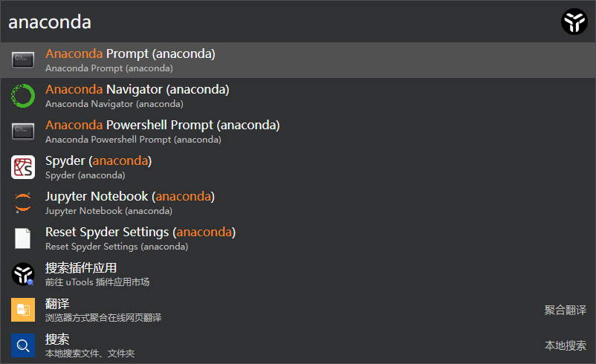Click the uTools logo avatar icon

(x=574, y=22)
